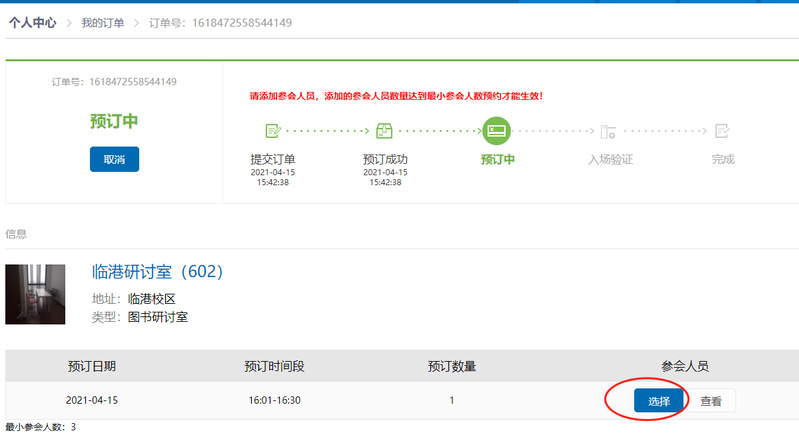Go to 我的订单 breadcrumb
799x443 pixels.
[102, 23]
